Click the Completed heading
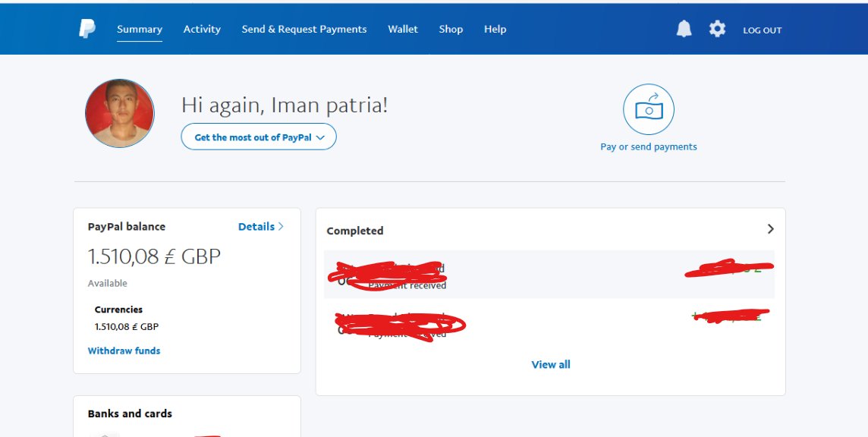This screenshot has height=437, width=868. (355, 231)
